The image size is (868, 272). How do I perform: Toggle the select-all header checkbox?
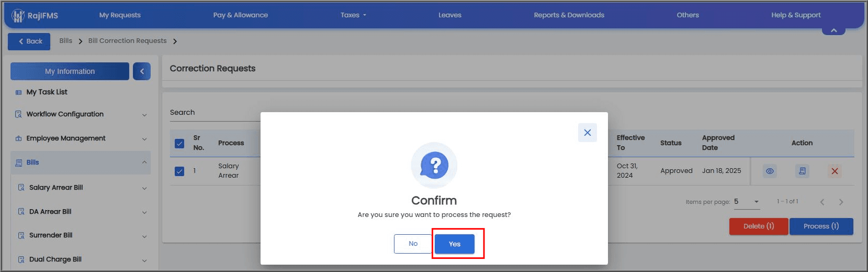pyautogui.click(x=179, y=143)
